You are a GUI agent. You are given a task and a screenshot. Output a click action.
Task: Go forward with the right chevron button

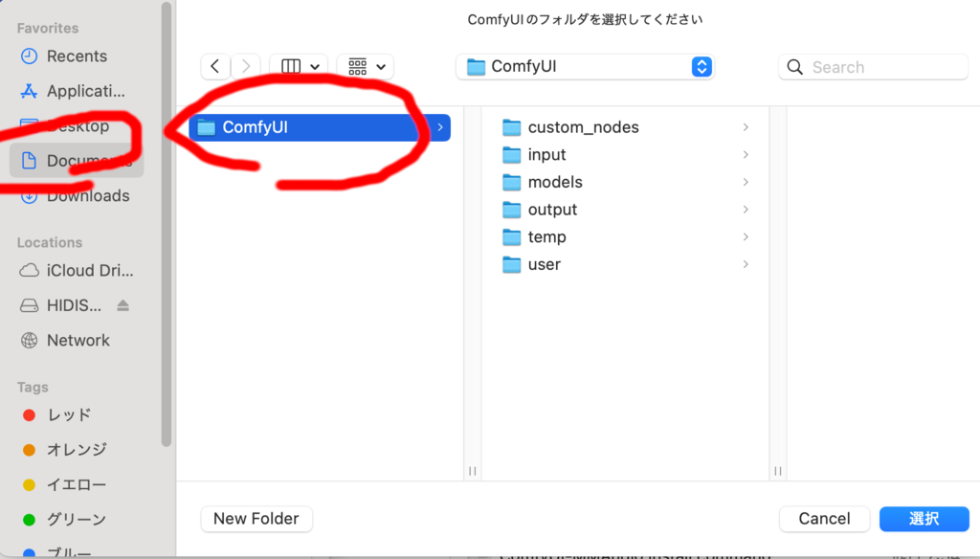(x=246, y=66)
